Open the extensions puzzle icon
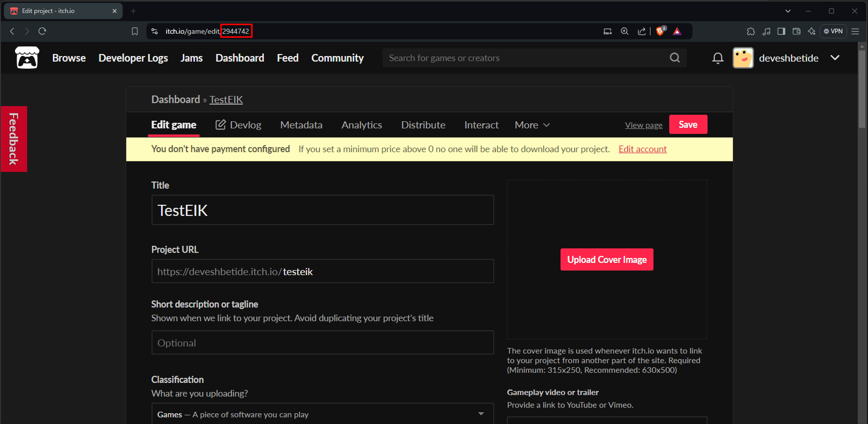This screenshot has height=424, width=868. click(x=750, y=31)
